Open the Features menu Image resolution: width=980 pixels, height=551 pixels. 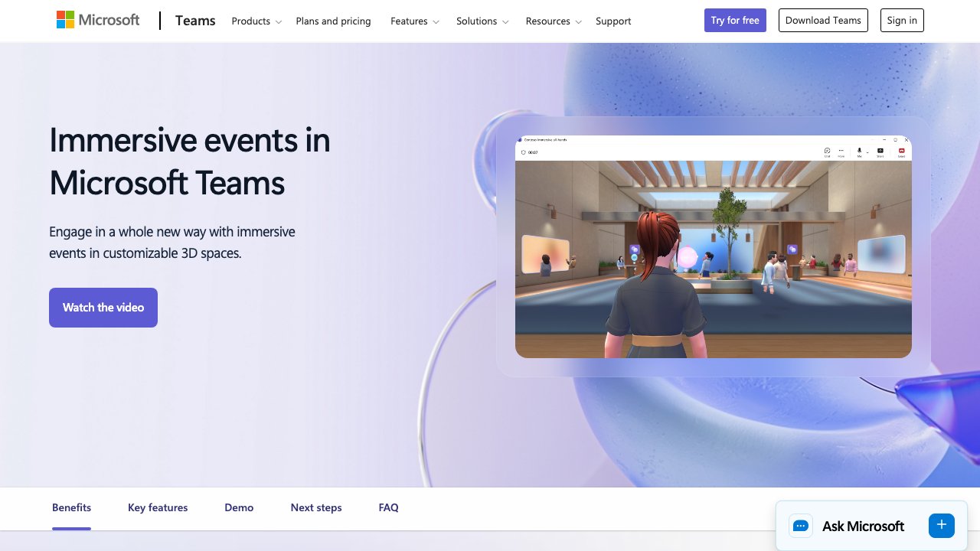coord(413,21)
